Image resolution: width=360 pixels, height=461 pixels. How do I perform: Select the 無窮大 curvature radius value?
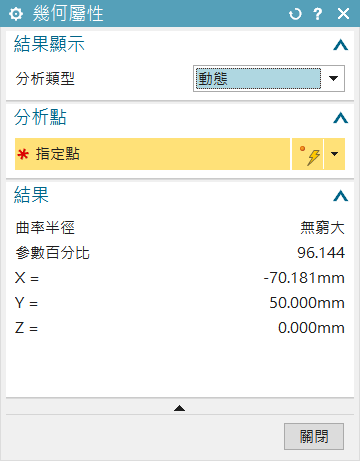click(322, 228)
